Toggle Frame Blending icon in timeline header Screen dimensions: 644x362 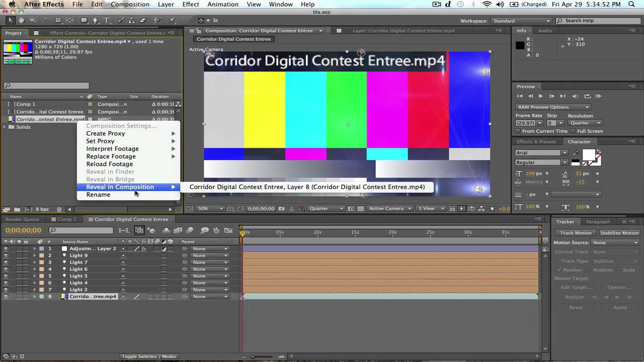[178, 230]
